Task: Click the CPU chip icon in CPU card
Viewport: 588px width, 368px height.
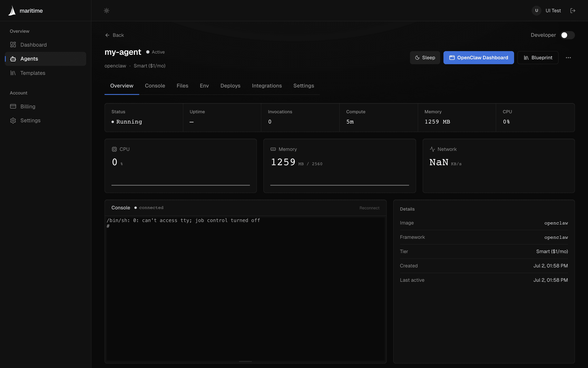Action: (114, 149)
